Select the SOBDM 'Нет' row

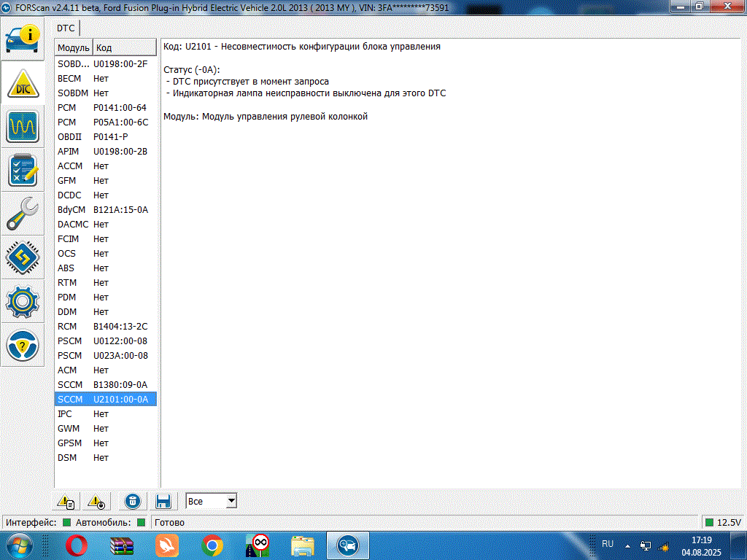pos(106,93)
